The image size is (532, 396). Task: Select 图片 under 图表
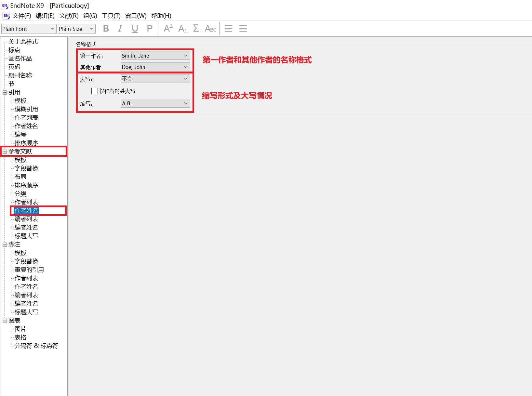(x=20, y=329)
